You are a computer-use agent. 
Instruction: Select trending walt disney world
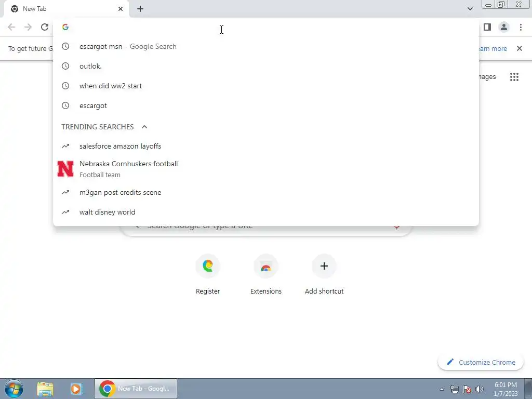pyautogui.click(x=266, y=212)
